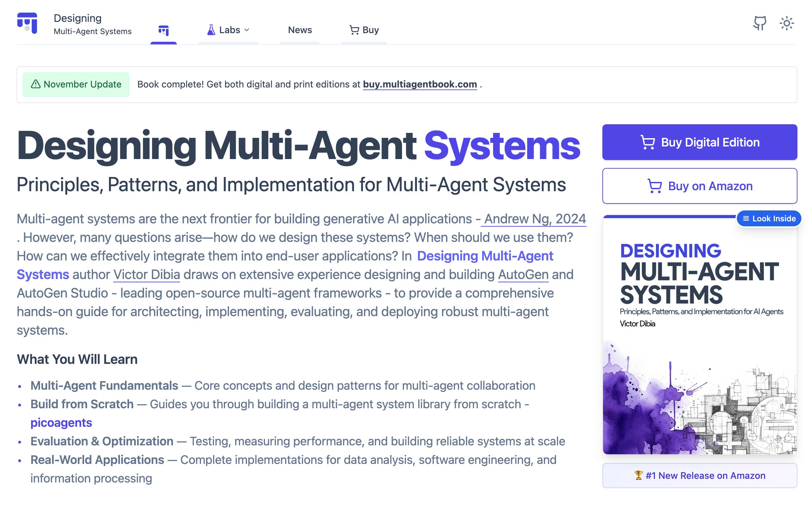812x507 pixels.
Task: Select the home book icon tab
Action: [x=164, y=30]
